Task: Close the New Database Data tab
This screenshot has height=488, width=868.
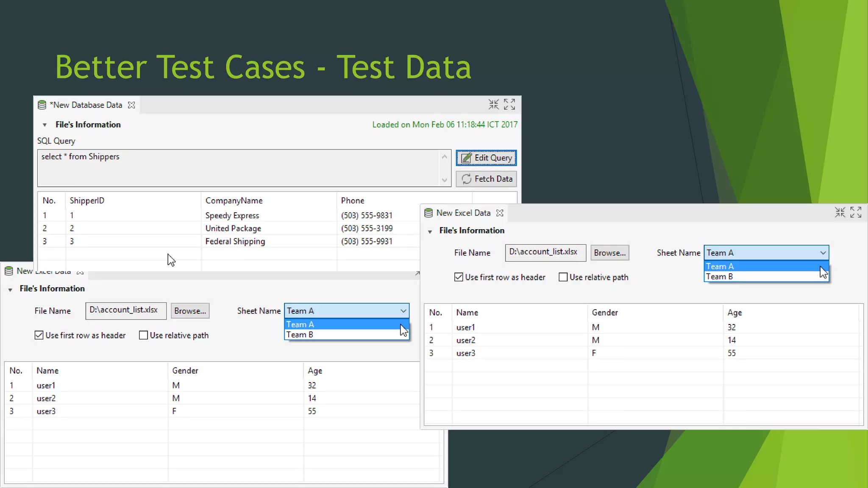Action: [131, 105]
